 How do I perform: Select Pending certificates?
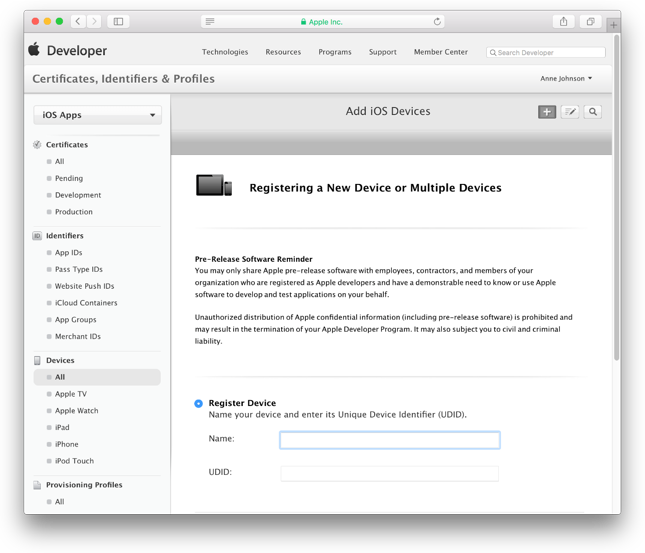pos(69,178)
